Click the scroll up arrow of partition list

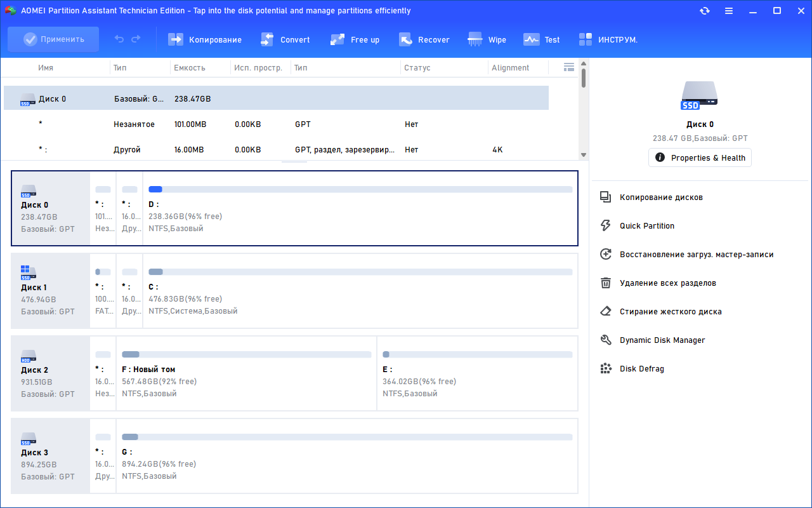click(584, 64)
